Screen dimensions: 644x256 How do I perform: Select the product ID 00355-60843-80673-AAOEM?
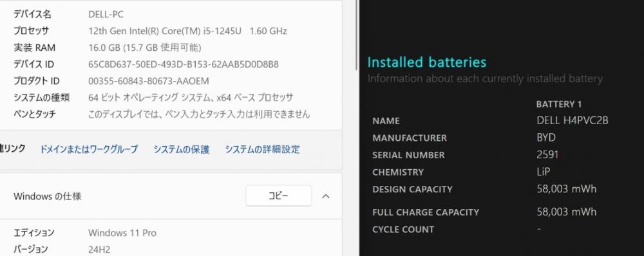coord(148,81)
